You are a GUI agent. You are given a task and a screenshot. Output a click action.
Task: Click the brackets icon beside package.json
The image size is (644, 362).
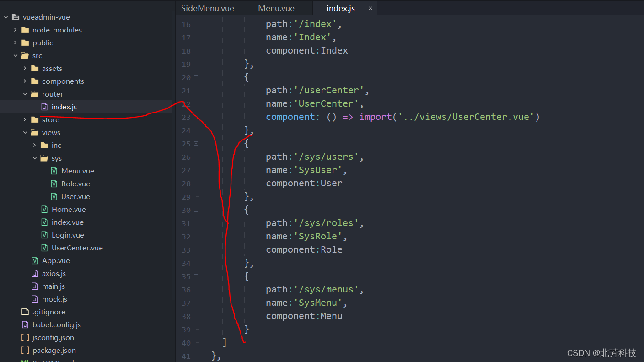pyautogui.click(x=25, y=351)
